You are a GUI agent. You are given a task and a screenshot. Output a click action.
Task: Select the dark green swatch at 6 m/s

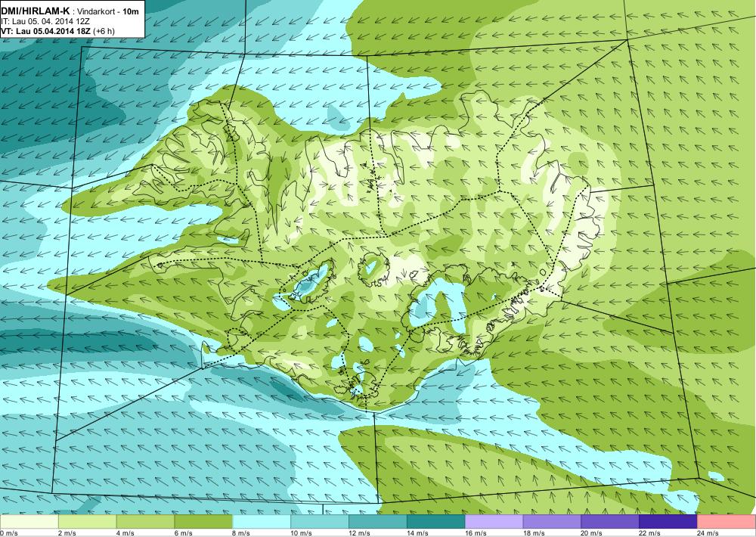tap(203, 522)
